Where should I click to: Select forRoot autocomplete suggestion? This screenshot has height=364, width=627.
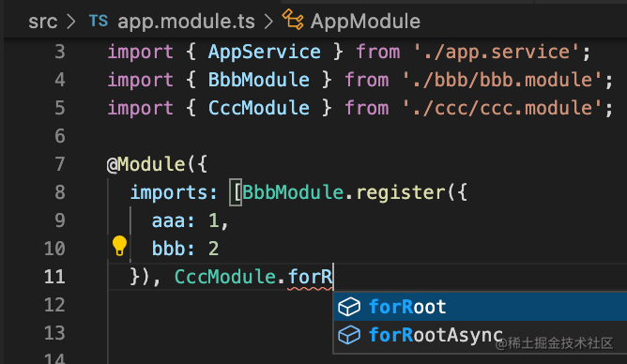[481, 307]
